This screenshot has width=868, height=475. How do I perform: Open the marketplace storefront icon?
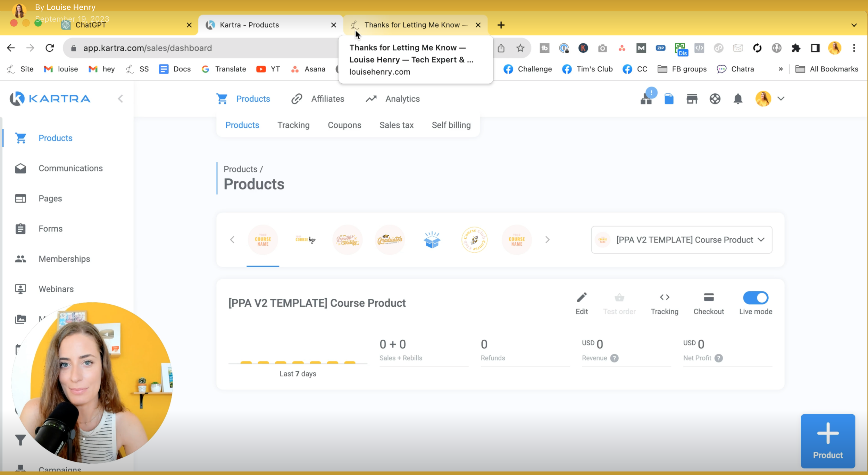(692, 99)
